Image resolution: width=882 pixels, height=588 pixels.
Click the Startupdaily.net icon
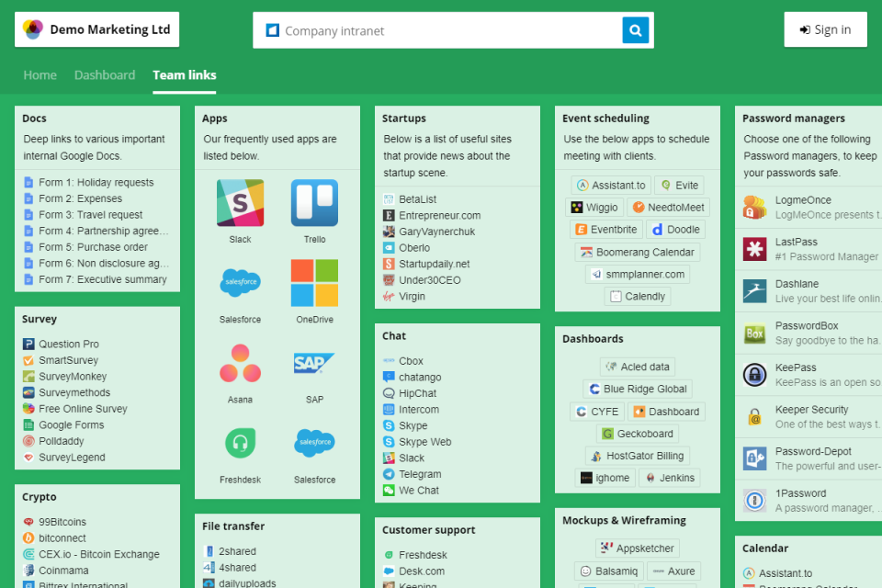click(389, 264)
